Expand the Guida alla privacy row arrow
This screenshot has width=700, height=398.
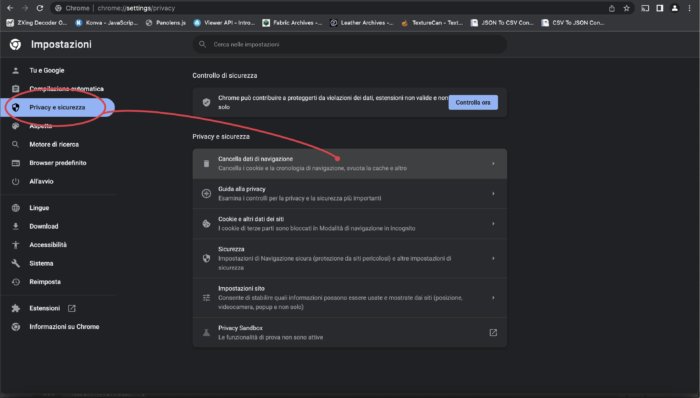[493, 194]
